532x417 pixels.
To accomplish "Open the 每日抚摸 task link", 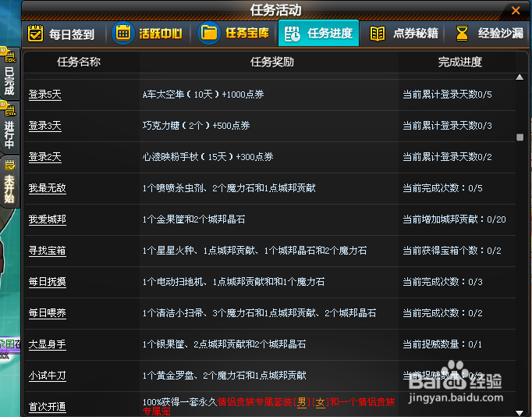I will (x=47, y=282).
